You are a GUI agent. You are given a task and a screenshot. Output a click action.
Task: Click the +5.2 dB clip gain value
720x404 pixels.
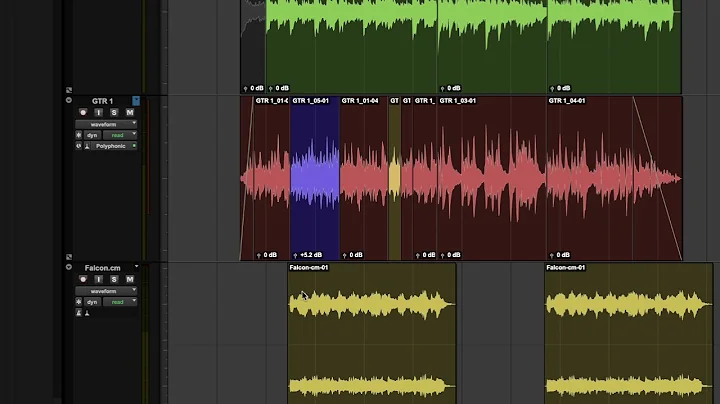click(x=311, y=255)
